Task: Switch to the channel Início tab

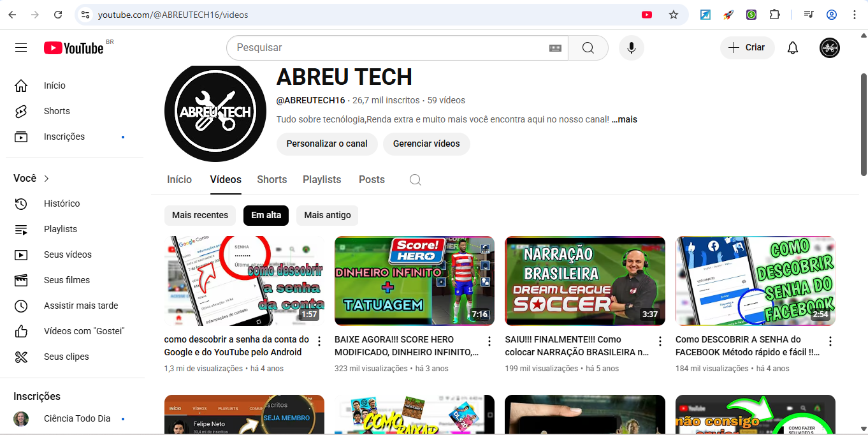Action: [x=179, y=180]
